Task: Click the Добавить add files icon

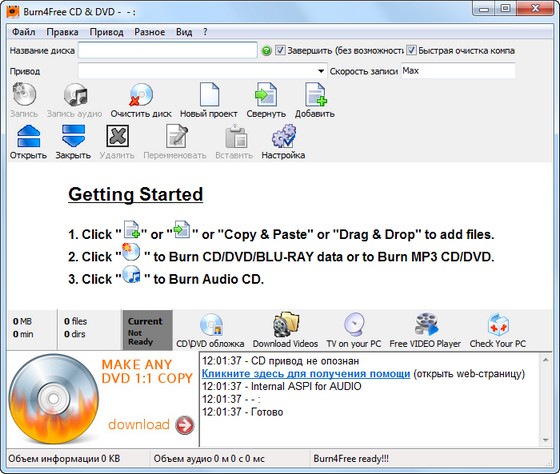Action: point(315,94)
